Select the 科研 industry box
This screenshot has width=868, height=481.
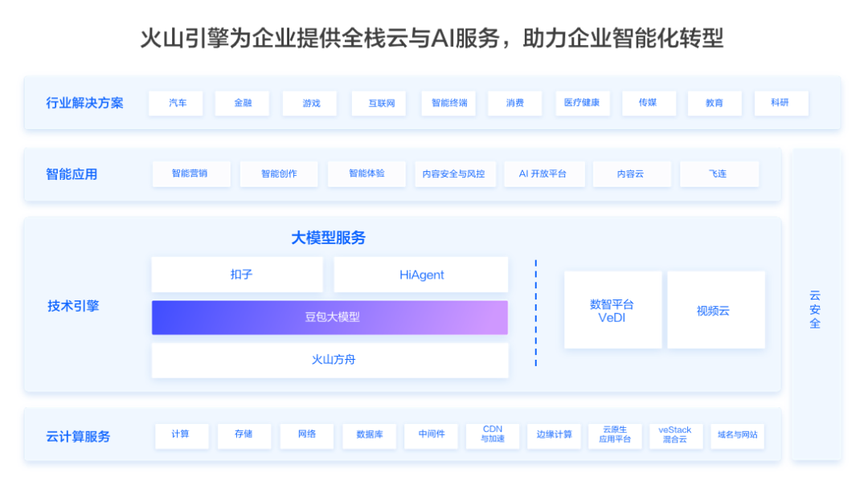point(780,103)
